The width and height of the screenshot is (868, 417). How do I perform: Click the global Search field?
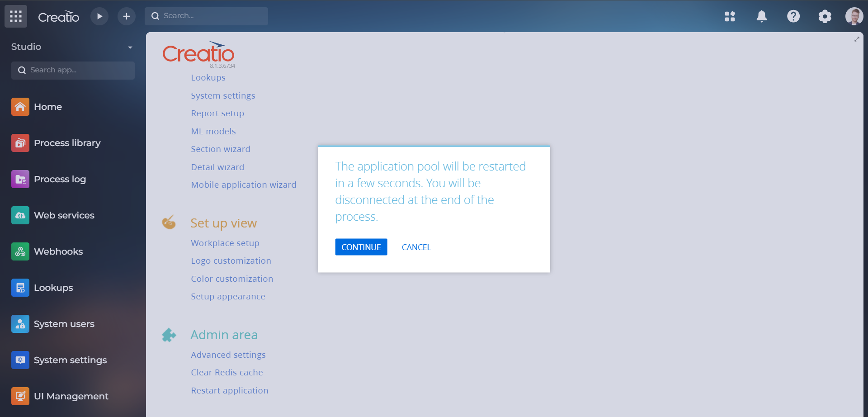206,16
